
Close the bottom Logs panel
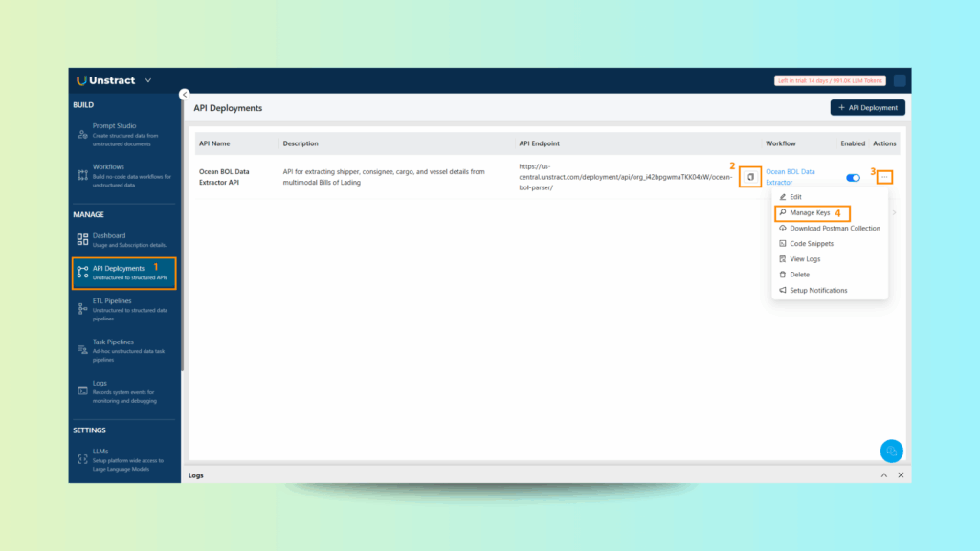[901, 475]
